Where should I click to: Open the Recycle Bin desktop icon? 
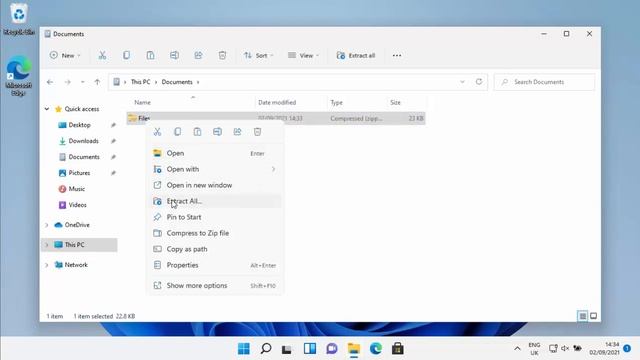19,19
